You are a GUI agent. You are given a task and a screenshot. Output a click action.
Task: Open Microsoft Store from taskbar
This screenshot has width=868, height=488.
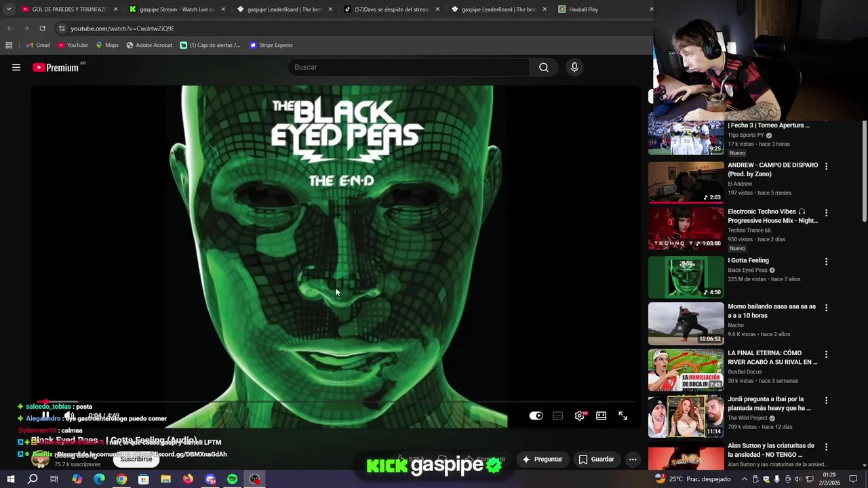[x=143, y=479]
